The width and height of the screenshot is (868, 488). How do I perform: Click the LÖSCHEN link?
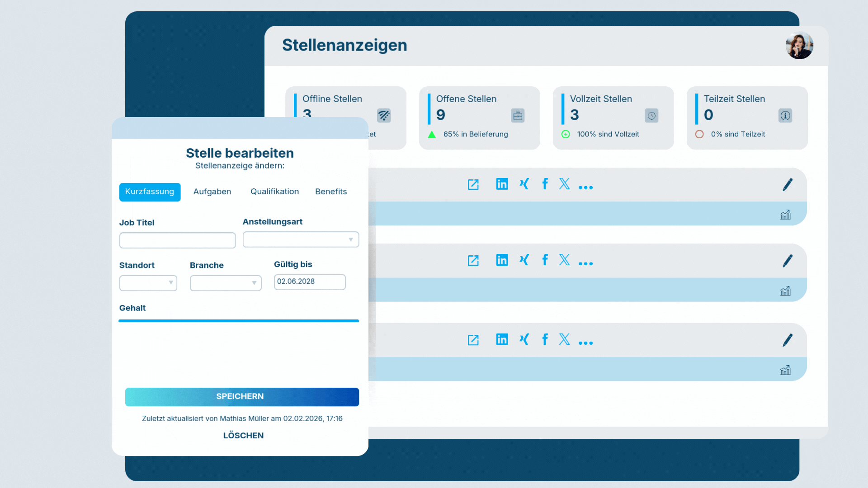coord(243,436)
